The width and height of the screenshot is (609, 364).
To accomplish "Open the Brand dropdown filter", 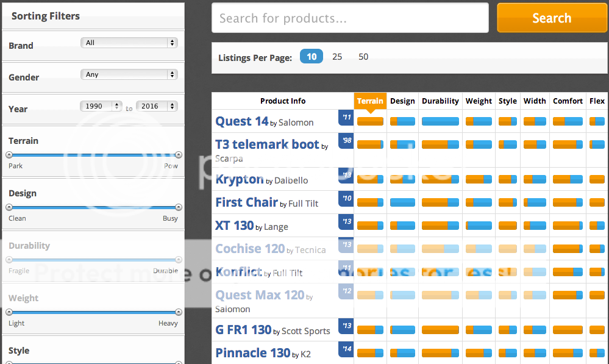I will [x=129, y=43].
